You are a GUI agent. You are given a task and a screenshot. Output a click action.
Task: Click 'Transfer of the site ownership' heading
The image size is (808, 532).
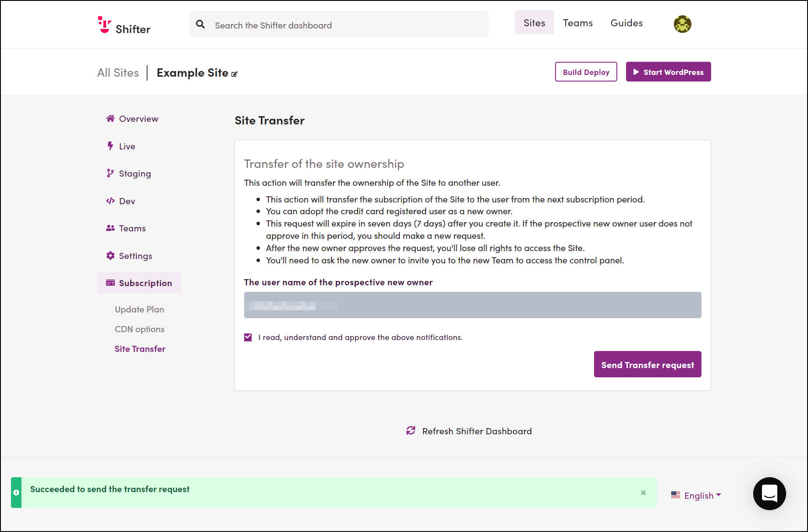point(324,163)
